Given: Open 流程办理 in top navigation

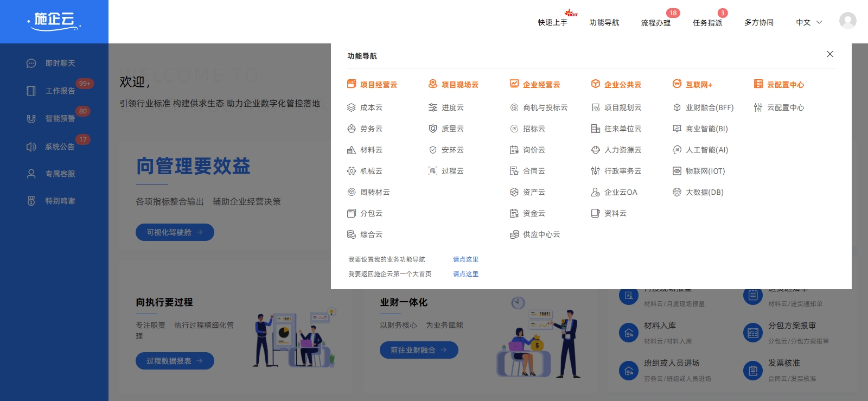Looking at the screenshot, I should (656, 23).
